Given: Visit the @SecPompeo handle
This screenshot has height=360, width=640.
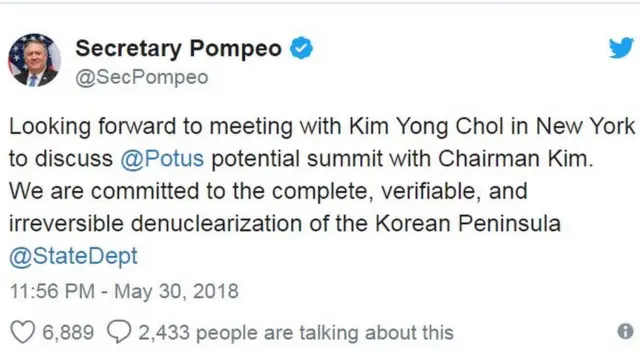Looking at the screenshot, I should [142, 77].
